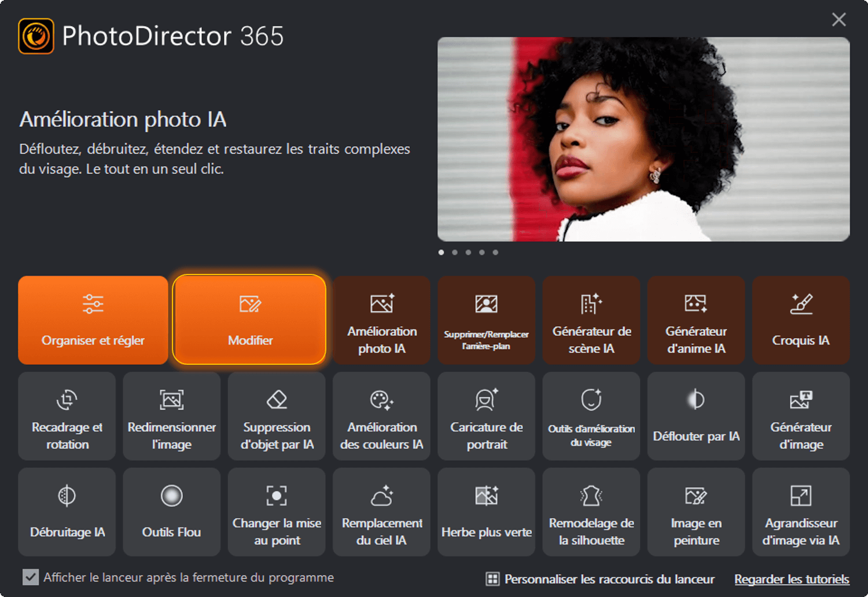
Task: Open the Modifier module
Action: click(x=249, y=320)
